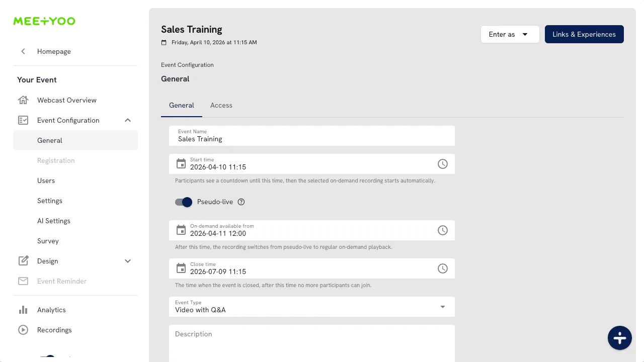
Task: Click the MEETYOO logo
Action: pyautogui.click(x=44, y=21)
